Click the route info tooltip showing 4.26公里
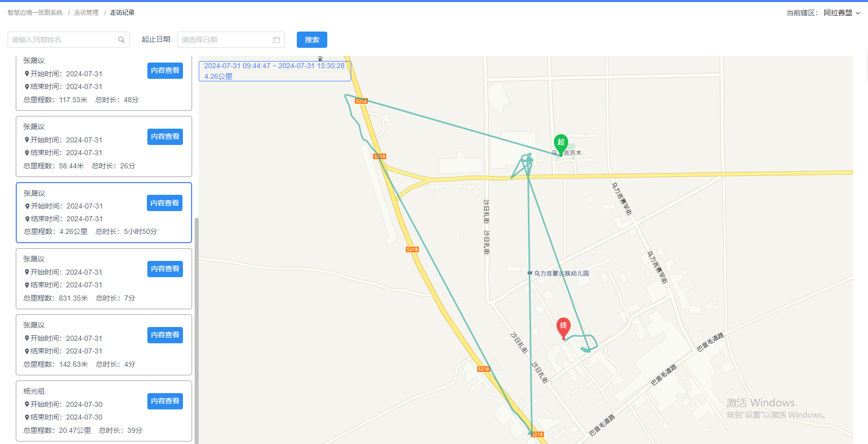 [x=274, y=71]
